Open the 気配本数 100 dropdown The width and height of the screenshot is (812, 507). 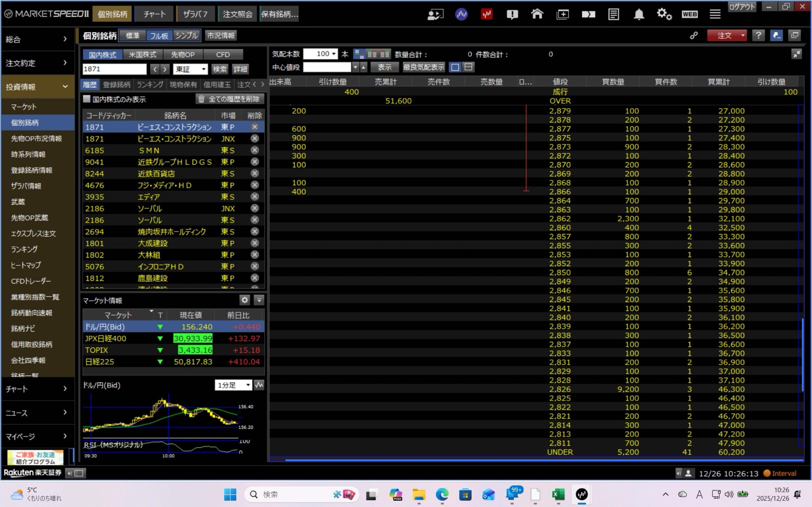click(334, 54)
